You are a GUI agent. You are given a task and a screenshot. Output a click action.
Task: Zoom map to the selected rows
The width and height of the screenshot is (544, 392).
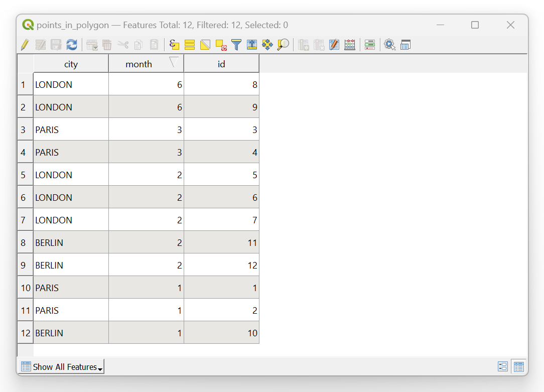[x=283, y=45]
